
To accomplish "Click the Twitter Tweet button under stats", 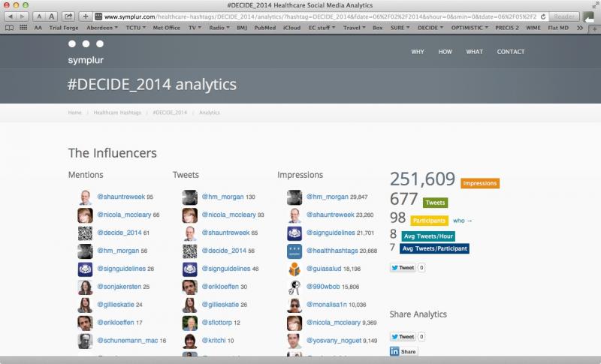I will 403,267.
